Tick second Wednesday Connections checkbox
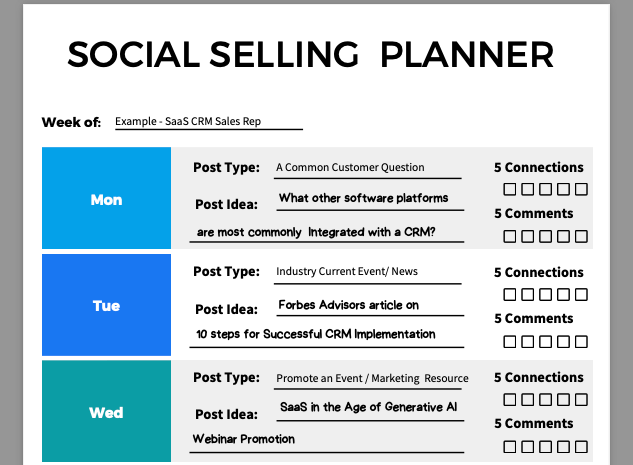 tap(528, 400)
